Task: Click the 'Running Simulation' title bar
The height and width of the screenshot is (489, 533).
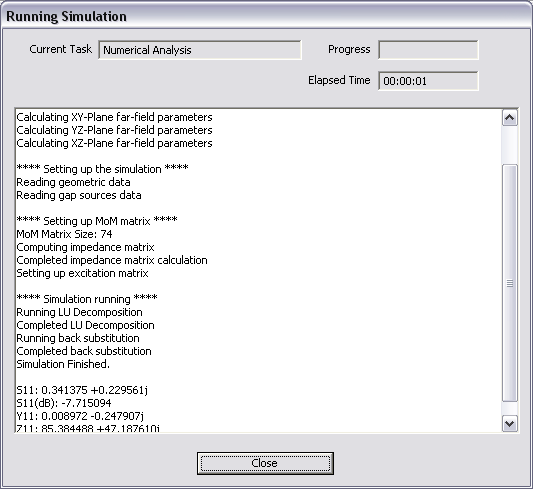Action: (x=266, y=16)
